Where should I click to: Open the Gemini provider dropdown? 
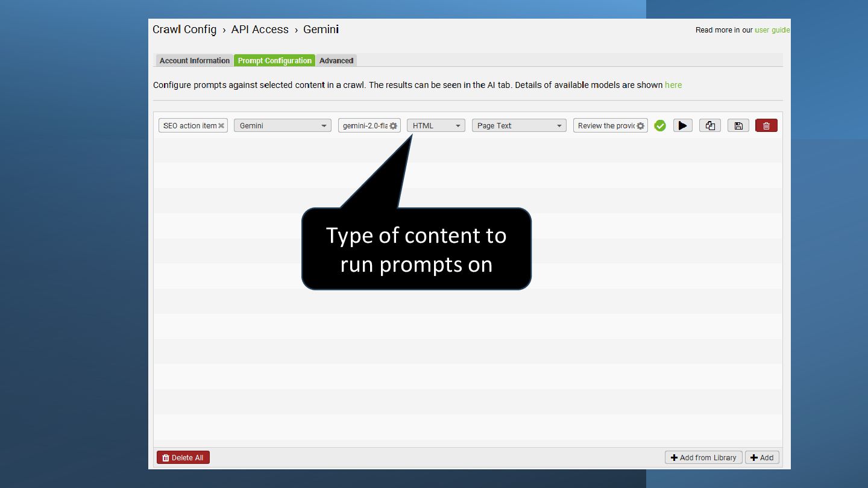(283, 125)
